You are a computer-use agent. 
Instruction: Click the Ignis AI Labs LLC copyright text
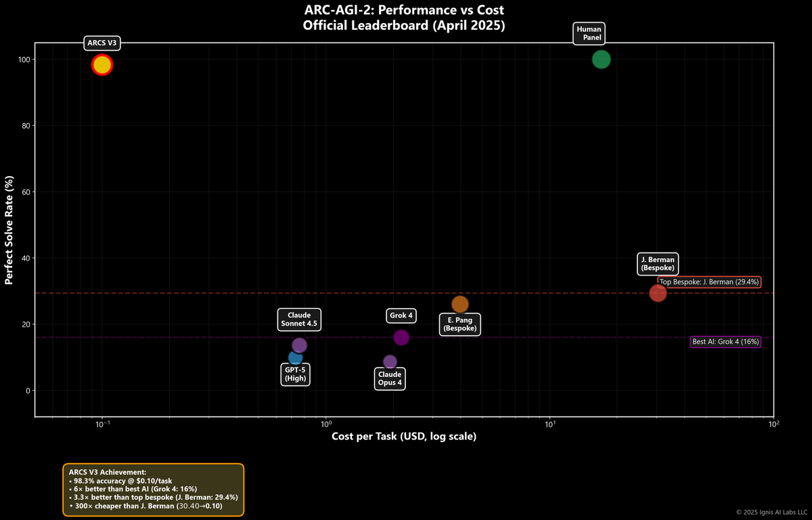click(771, 513)
